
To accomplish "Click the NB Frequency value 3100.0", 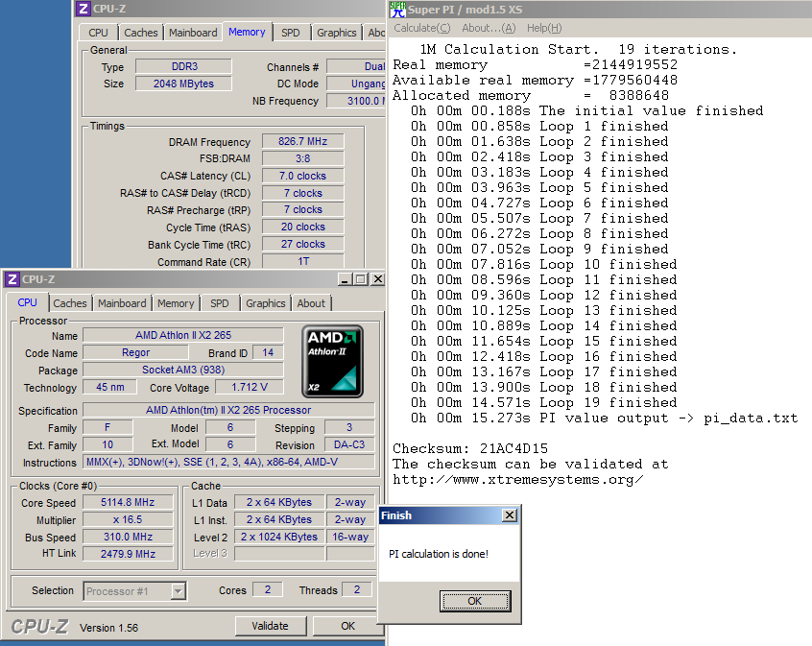I will 356,101.
